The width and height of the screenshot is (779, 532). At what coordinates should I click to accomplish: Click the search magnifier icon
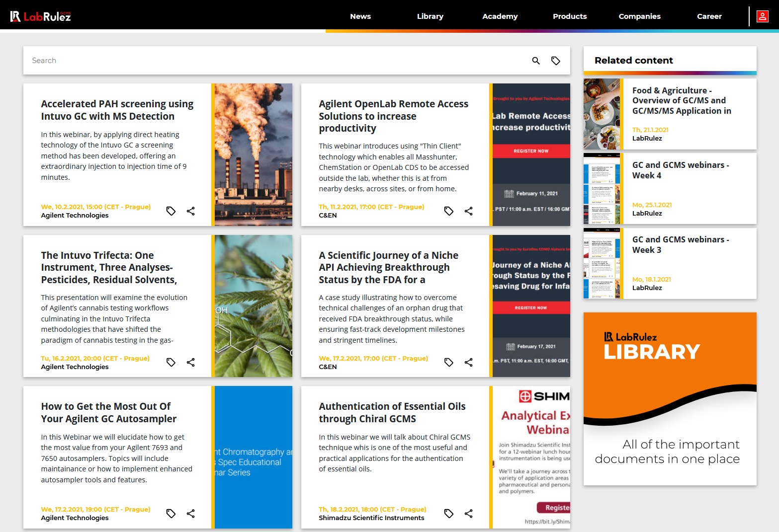point(536,61)
